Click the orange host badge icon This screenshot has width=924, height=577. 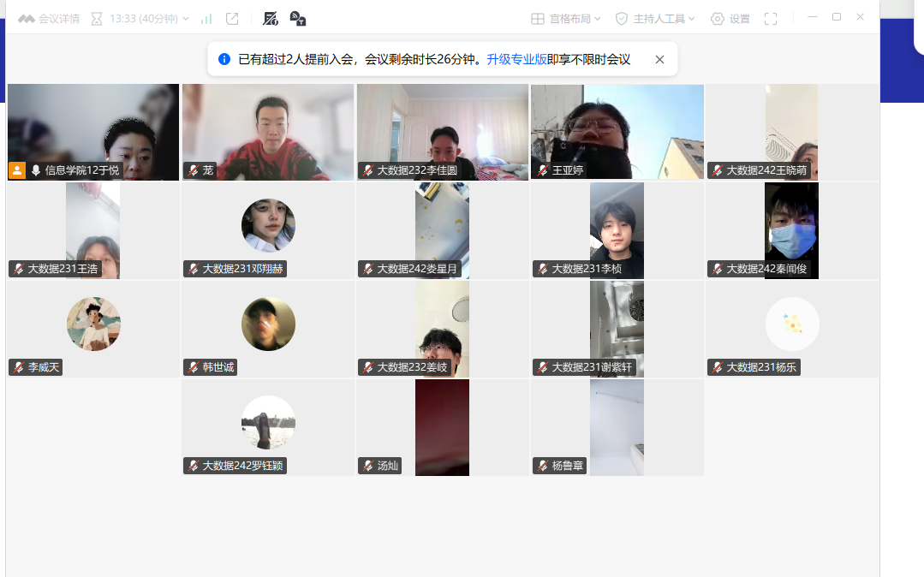pos(17,170)
